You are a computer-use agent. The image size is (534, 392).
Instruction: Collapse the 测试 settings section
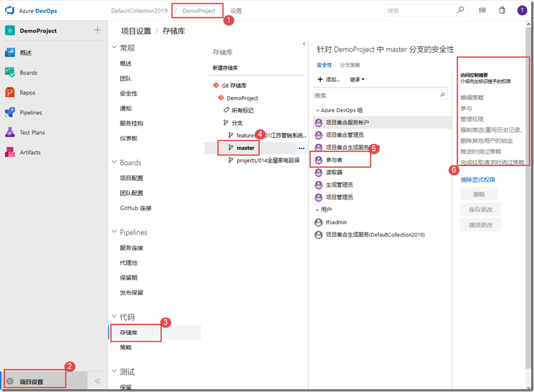click(x=114, y=371)
